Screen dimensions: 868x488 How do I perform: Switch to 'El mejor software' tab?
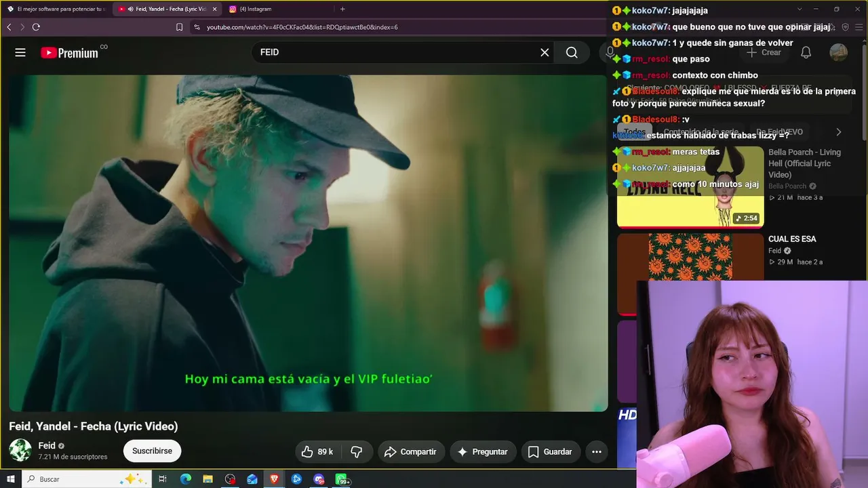pyautogui.click(x=56, y=9)
